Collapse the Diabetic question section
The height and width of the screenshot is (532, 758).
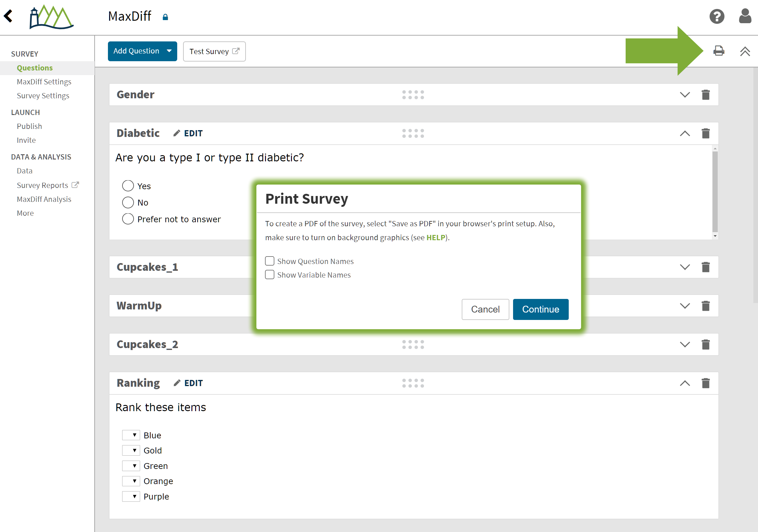click(685, 133)
